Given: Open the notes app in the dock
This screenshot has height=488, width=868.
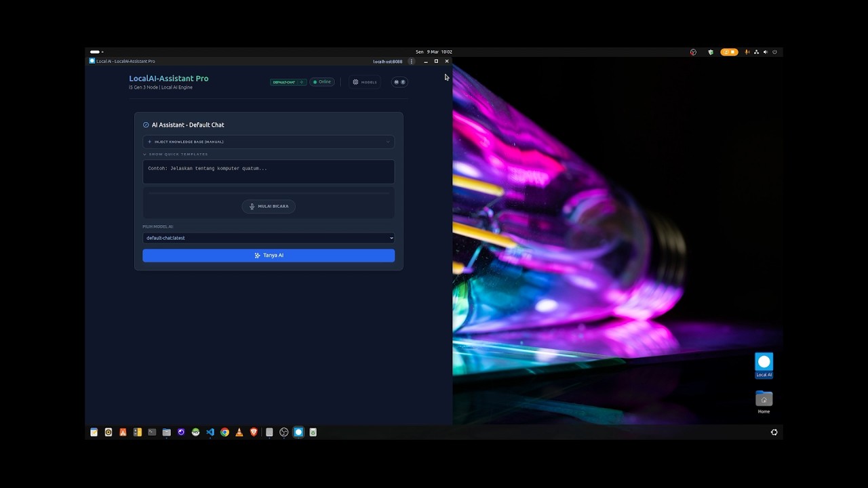Looking at the screenshot, I should [94, 432].
